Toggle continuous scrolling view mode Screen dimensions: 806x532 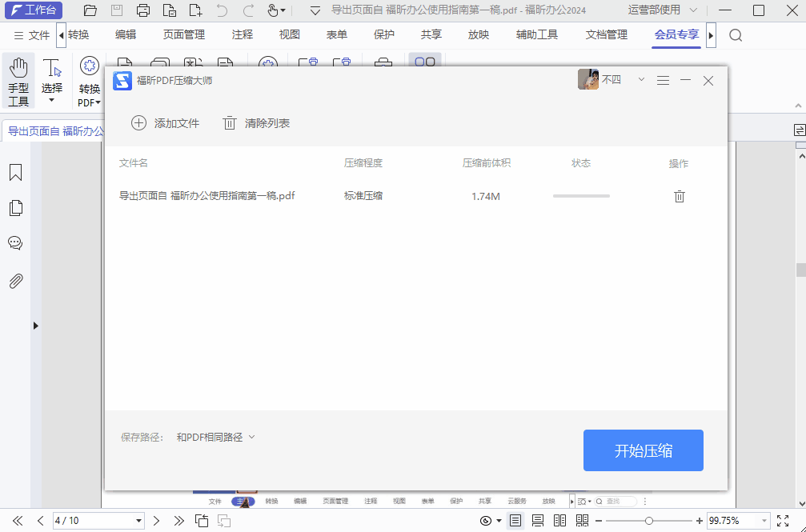(536, 519)
